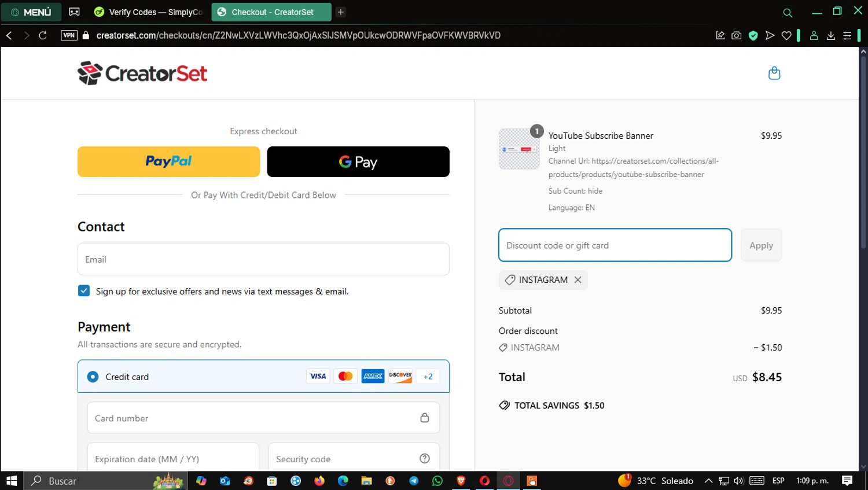This screenshot has height=490, width=868.
Task: Switch to the Verify Codes — SimplyCodes tab
Action: tap(149, 12)
